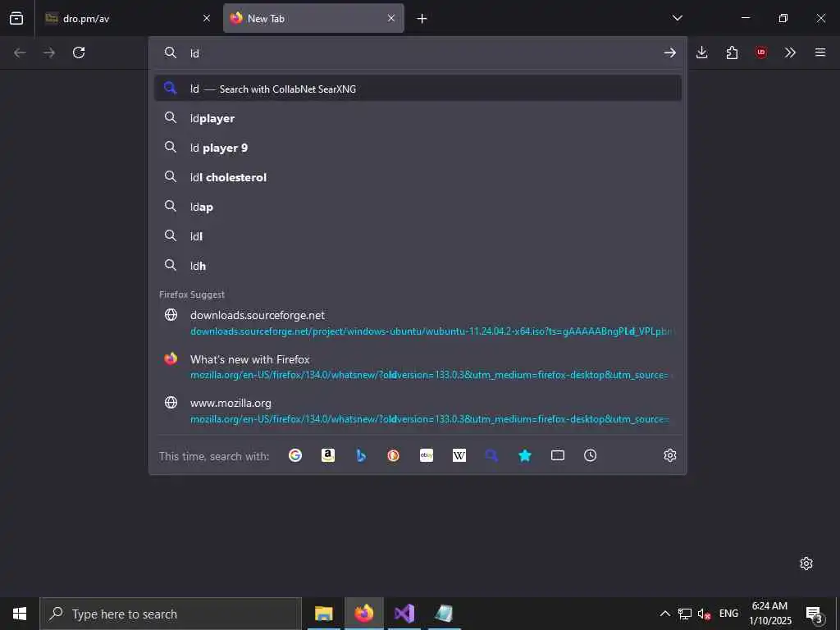Show more tools overflow chevron
The width and height of the screenshot is (840, 630).
790,52
